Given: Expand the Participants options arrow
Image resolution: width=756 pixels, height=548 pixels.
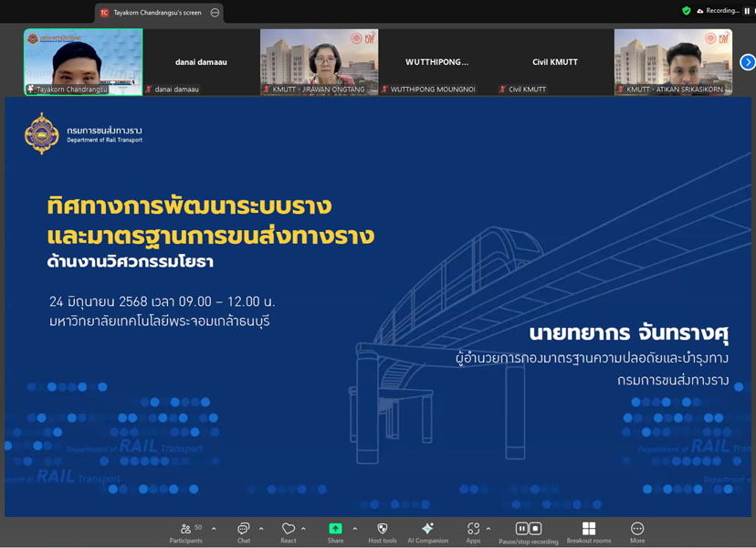Looking at the screenshot, I should (x=214, y=529).
